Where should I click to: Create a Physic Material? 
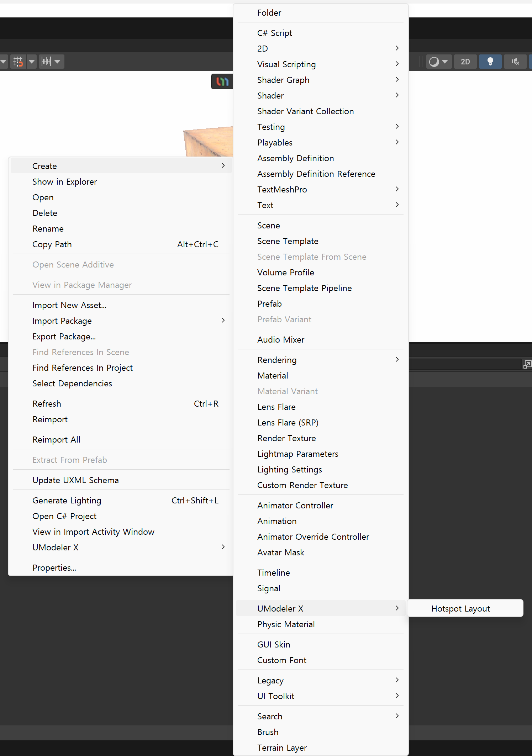pyautogui.click(x=321, y=624)
